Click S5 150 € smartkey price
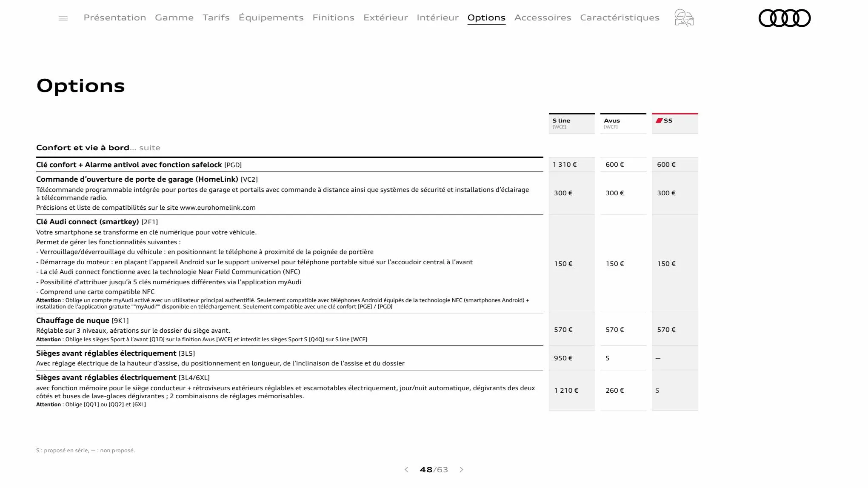The width and height of the screenshot is (868, 488). pyautogui.click(x=666, y=264)
